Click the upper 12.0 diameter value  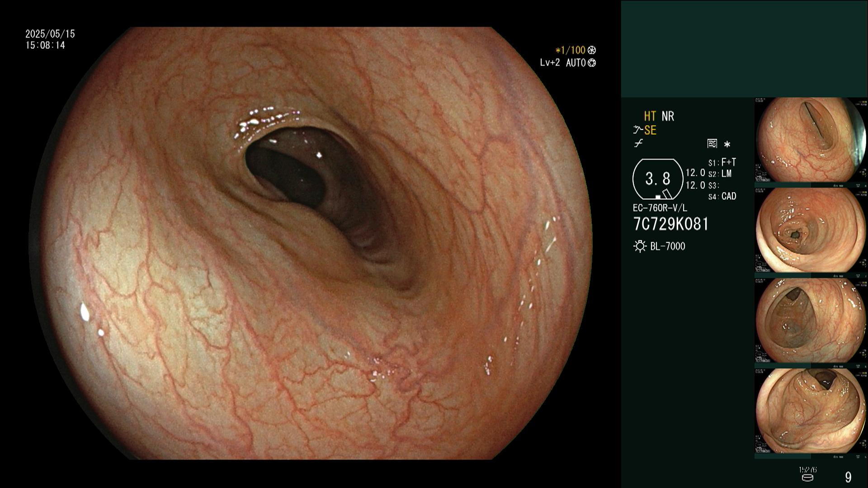tap(695, 173)
